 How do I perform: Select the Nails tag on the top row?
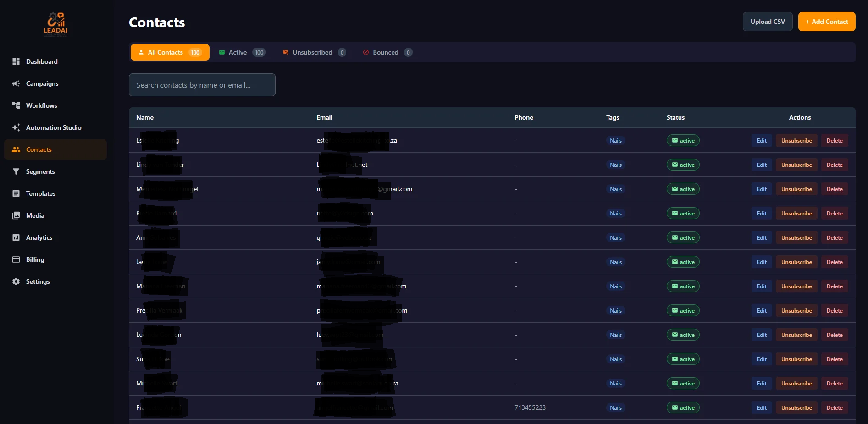pos(615,140)
